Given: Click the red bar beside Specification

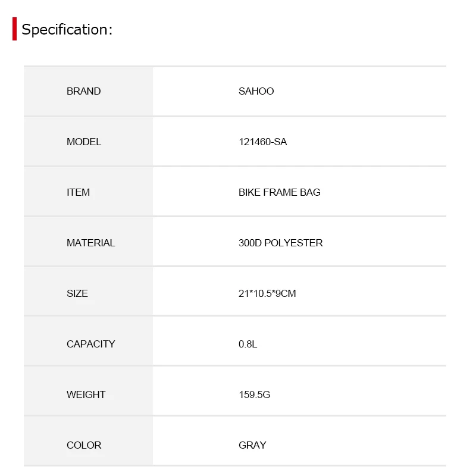Looking at the screenshot, I should (14, 29).
